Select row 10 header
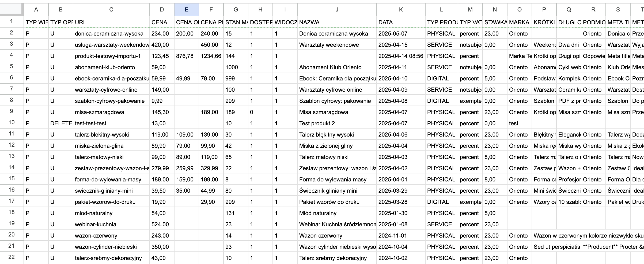This screenshot has height=264, width=644. (x=12, y=123)
